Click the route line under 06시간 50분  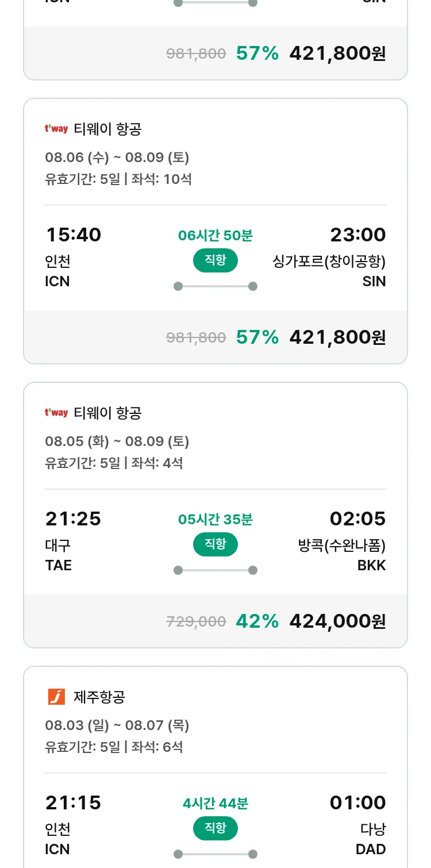[215, 286]
